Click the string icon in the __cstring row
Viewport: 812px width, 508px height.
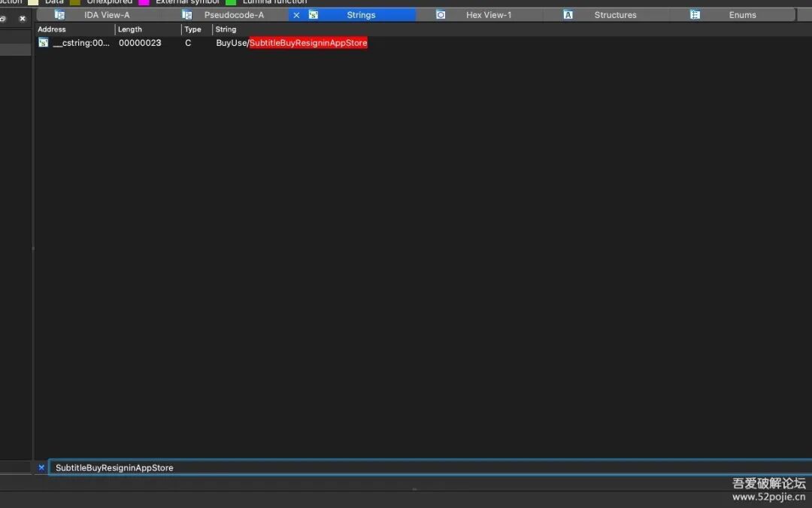[43, 42]
